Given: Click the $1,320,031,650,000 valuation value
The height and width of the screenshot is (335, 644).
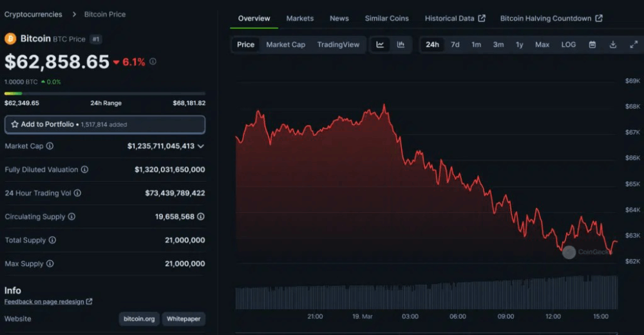Looking at the screenshot, I should 169,169.
